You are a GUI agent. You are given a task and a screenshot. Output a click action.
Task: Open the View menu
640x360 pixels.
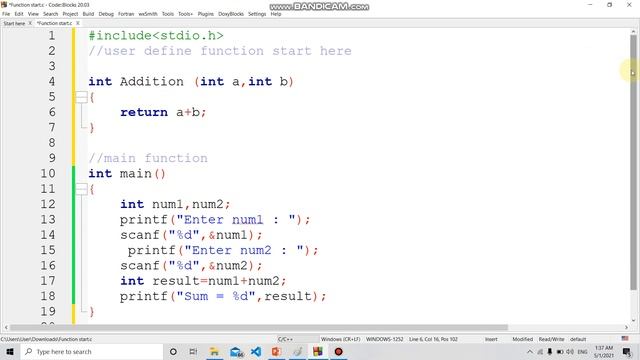33,14
